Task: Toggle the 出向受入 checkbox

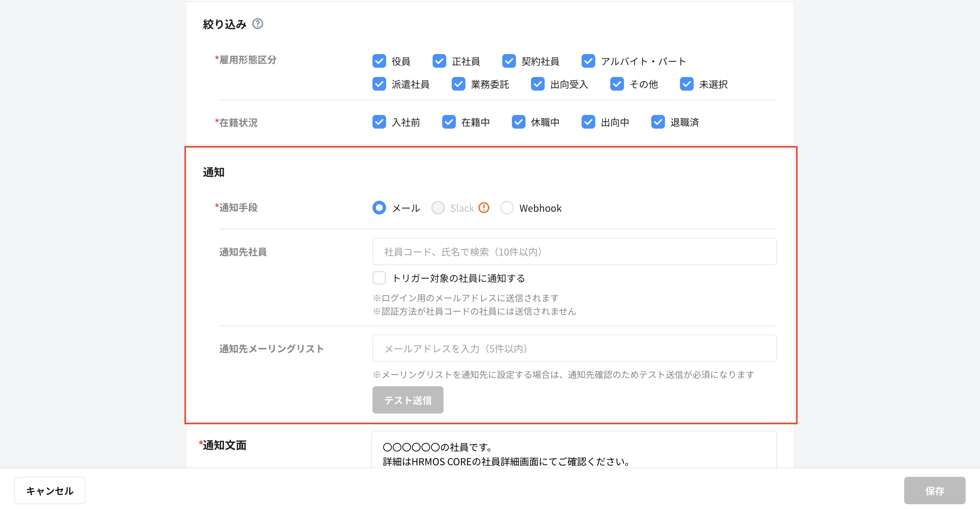Action: (537, 84)
